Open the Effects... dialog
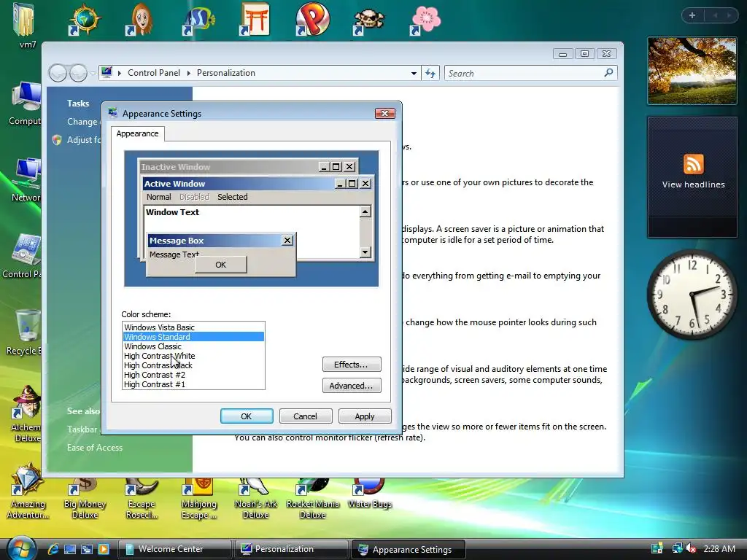 pos(352,365)
